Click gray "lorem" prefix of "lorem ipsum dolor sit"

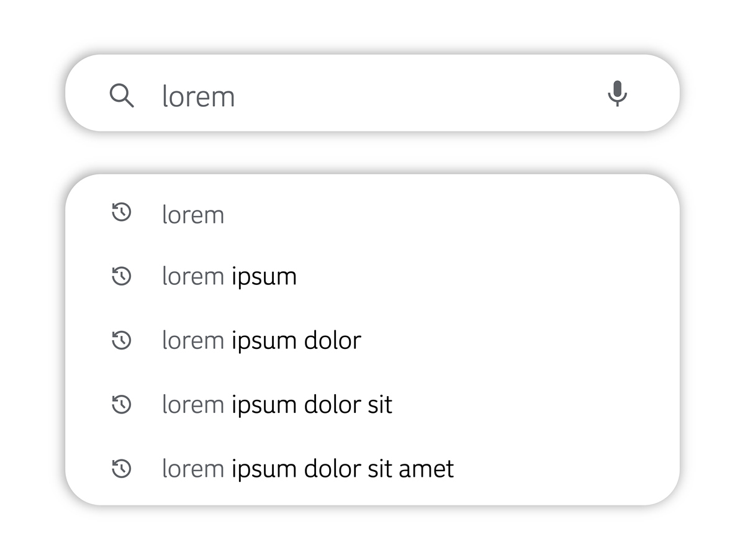(193, 405)
